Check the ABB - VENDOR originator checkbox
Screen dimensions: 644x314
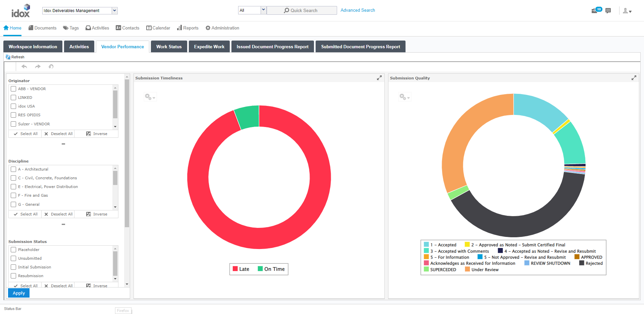coord(13,88)
